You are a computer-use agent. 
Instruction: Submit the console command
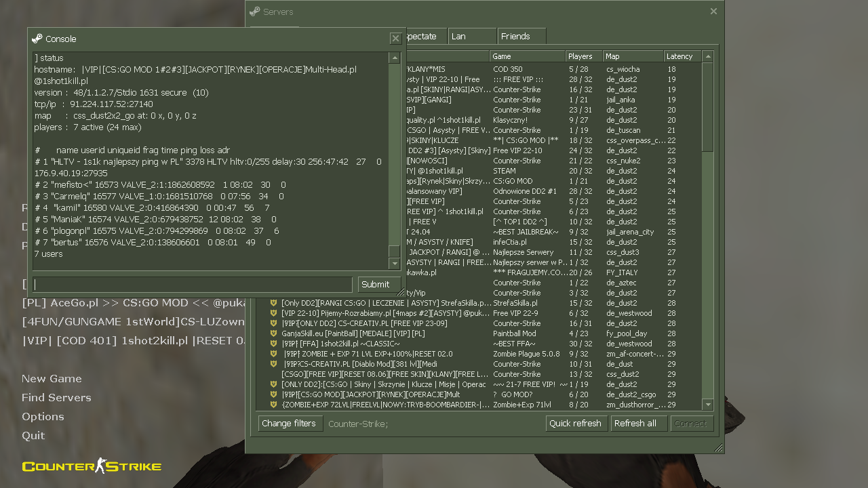(375, 285)
